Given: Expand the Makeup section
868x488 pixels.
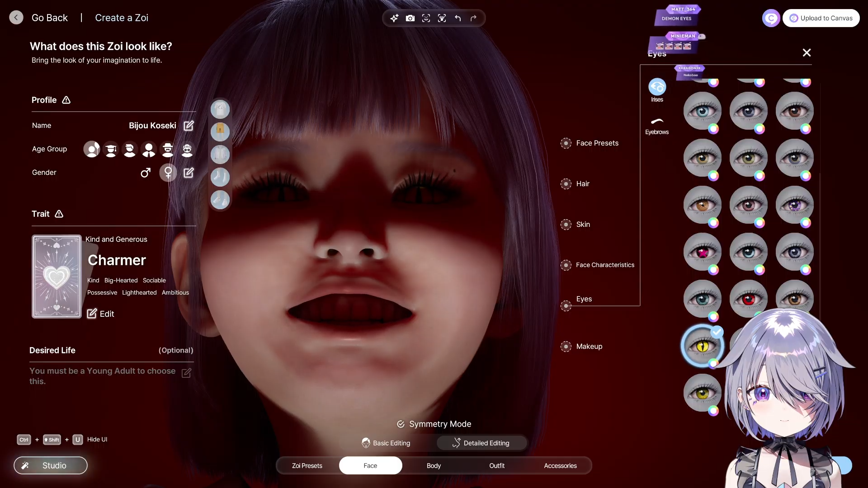Looking at the screenshot, I should tap(589, 347).
